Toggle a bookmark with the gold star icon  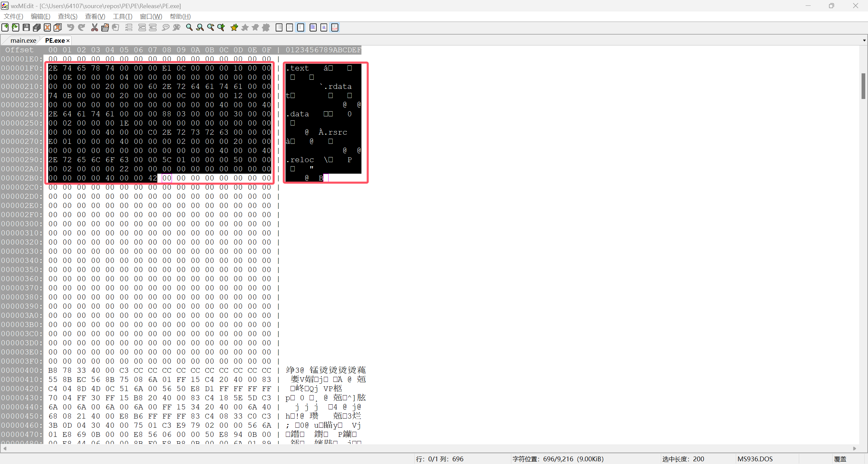234,27
